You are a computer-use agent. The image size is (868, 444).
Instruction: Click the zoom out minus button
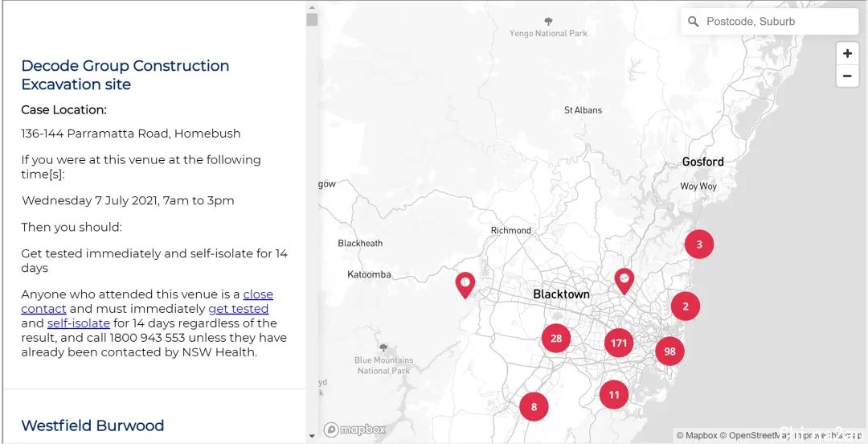point(847,76)
